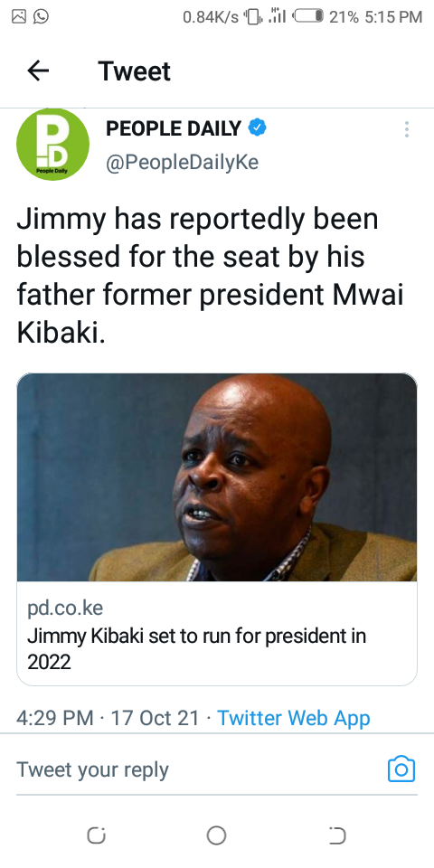Viewport: 434px width, 868px height.
Task: Tap the 4:29 PM timestamp
Action: click(x=55, y=718)
